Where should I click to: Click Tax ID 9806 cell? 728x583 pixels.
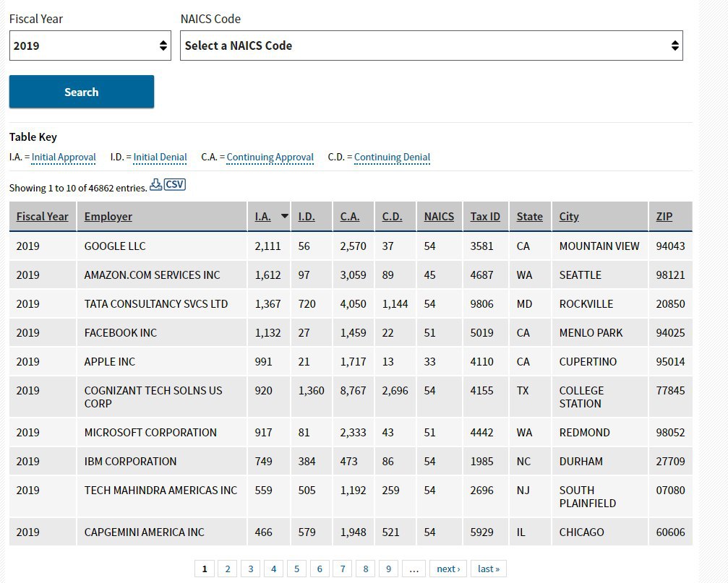click(x=486, y=304)
